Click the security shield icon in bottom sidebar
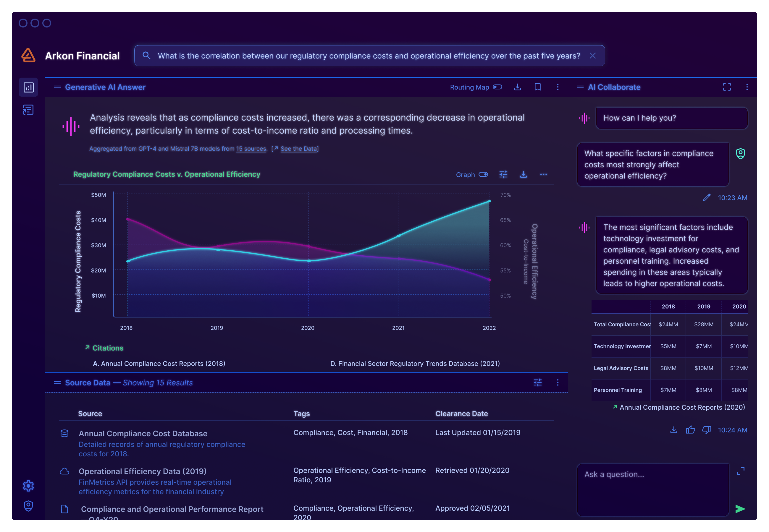 click(28, 506)
